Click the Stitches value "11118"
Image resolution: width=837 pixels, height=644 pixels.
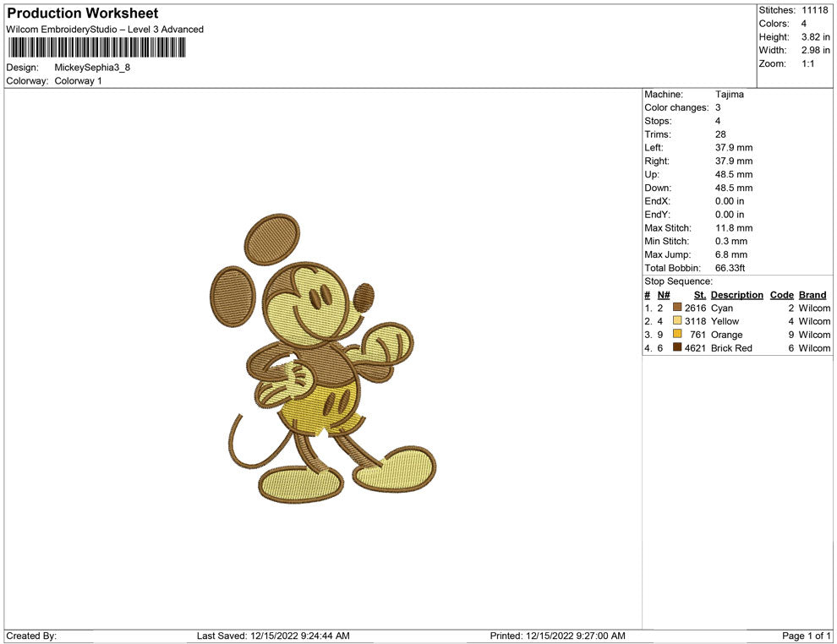[814, 10]
